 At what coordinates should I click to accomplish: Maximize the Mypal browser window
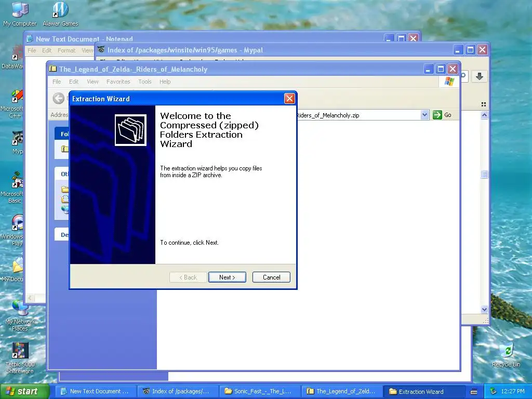click(x=470, y=49)
